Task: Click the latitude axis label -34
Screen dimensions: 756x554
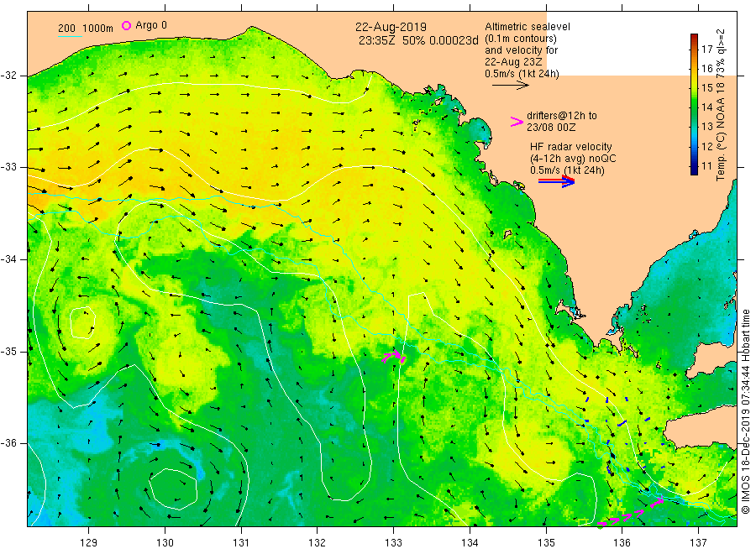Action: click(8, 259)
